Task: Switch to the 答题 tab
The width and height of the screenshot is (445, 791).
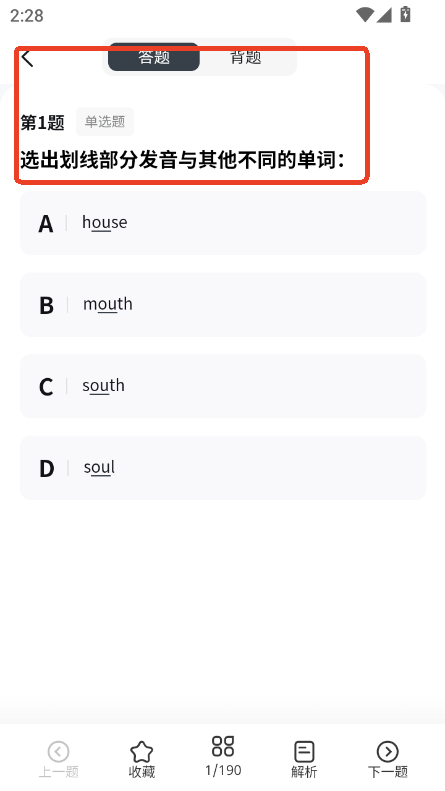Action: [154, 57]
